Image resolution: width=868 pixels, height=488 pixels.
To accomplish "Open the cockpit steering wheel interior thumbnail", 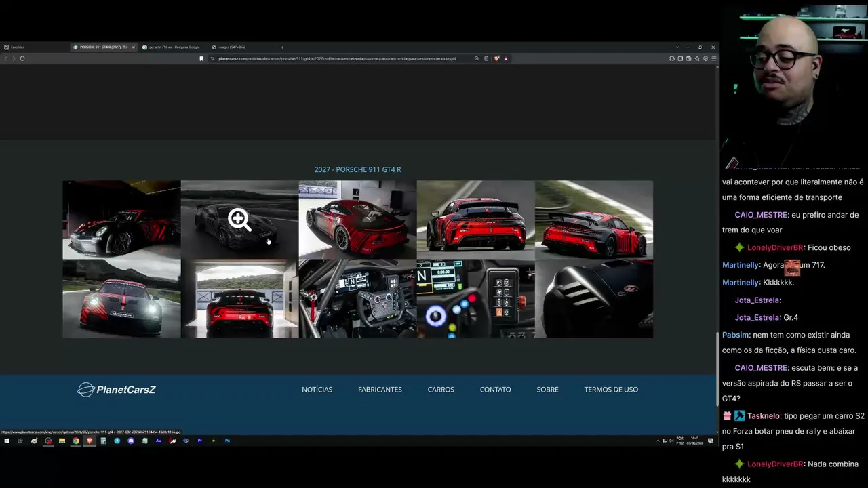I will 357,298.
